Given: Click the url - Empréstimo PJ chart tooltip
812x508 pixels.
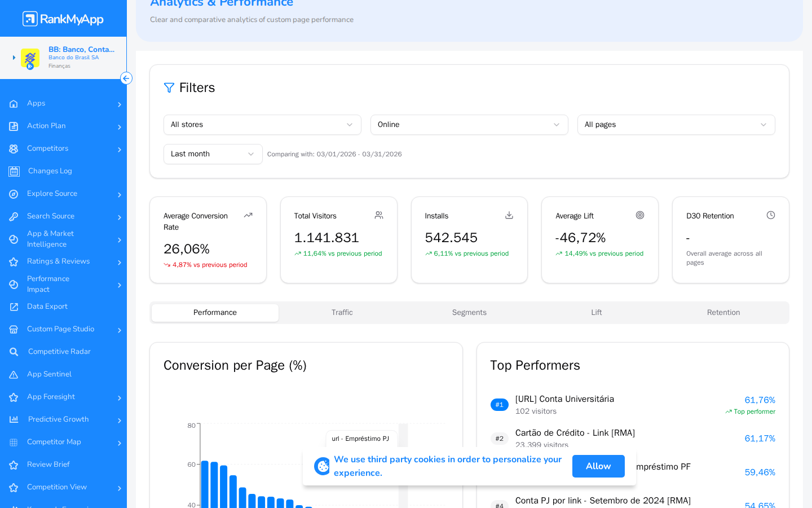Looking at the screenshot, I should (x=361, y=439).
